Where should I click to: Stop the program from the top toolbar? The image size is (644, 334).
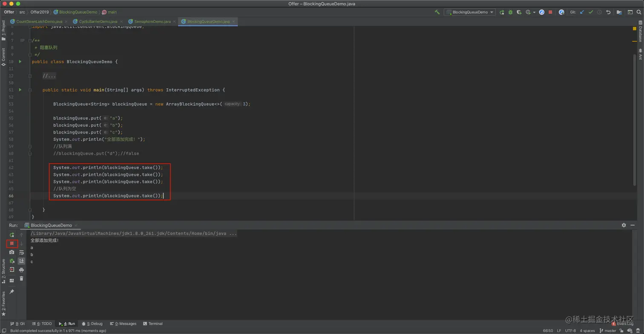tap(550, 12)
